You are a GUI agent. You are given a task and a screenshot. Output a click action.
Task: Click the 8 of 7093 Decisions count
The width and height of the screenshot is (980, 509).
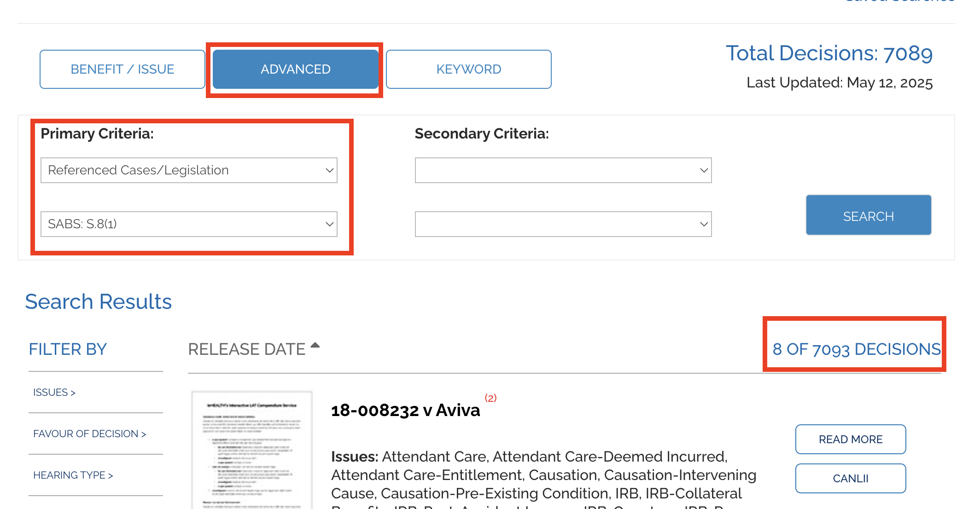tap(857, 349)
